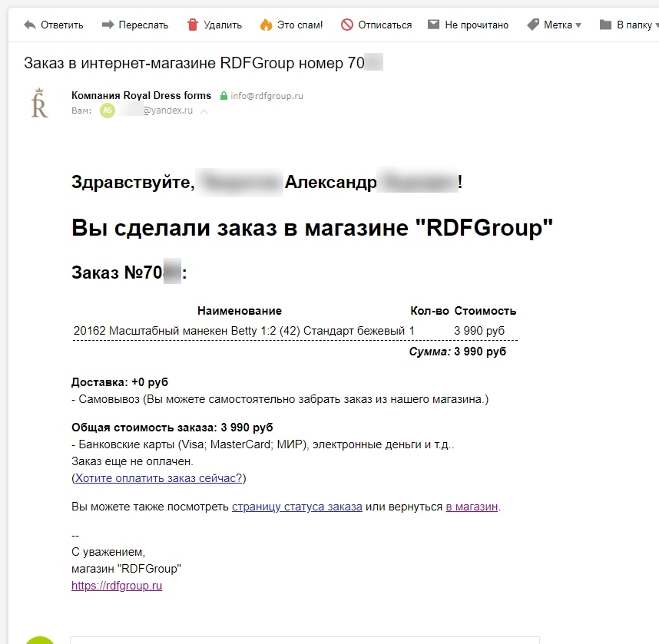Image resolution: width=659 pixels, height=644 pixels.
Task: Click the green AS recipient avatar
Action: pos(108,111)
